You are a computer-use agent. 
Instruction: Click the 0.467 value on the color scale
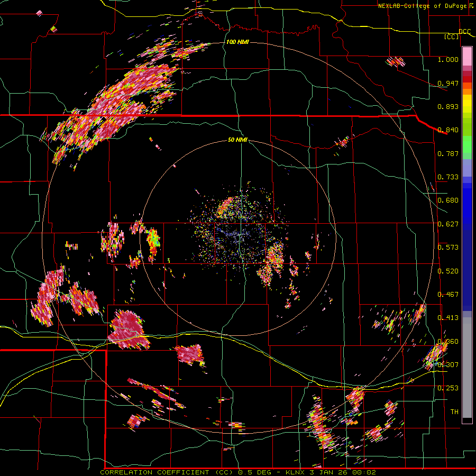pos(448,295)
